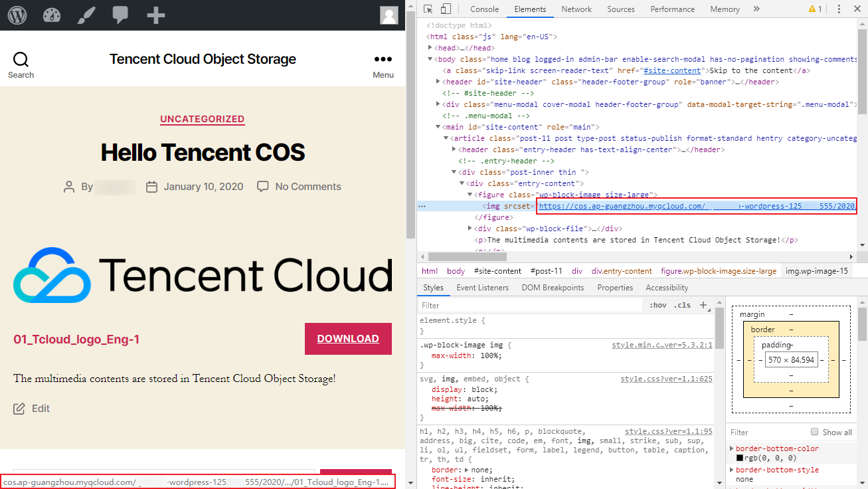
Task: Open the Properties pane tab
Action: [615, 288]
